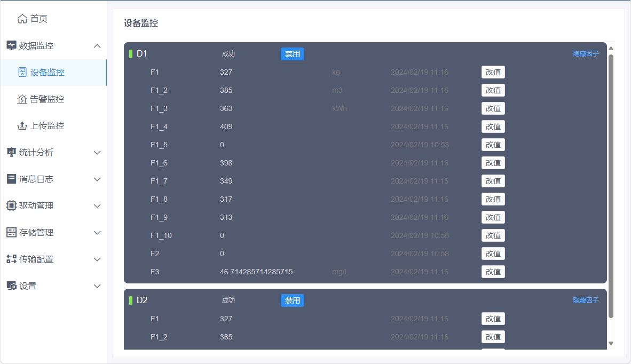This screenshot has height=364, width=631.
Task: Click the device list scrollbar thumb
Action: [x=611, y=186]
